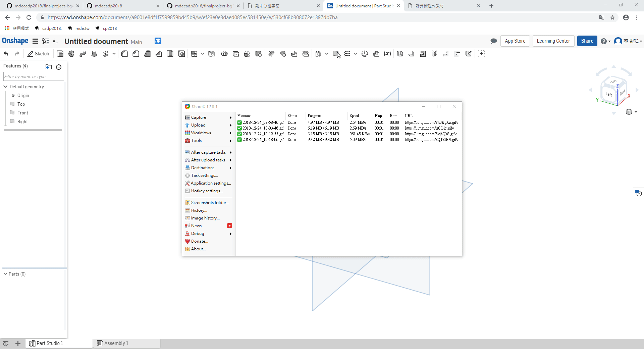Select the Sketch tool
The width and height of the screenshot is (644, 349).
[38, 54]
